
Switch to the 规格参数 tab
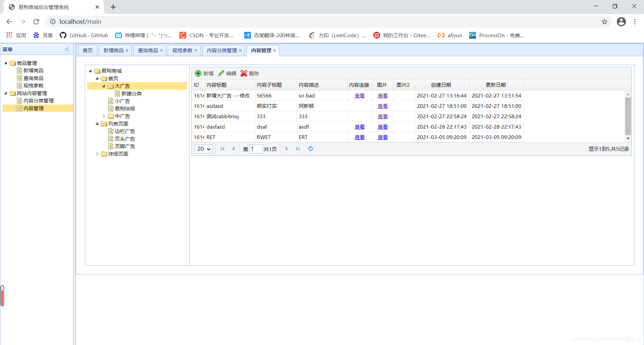[182, 51]
